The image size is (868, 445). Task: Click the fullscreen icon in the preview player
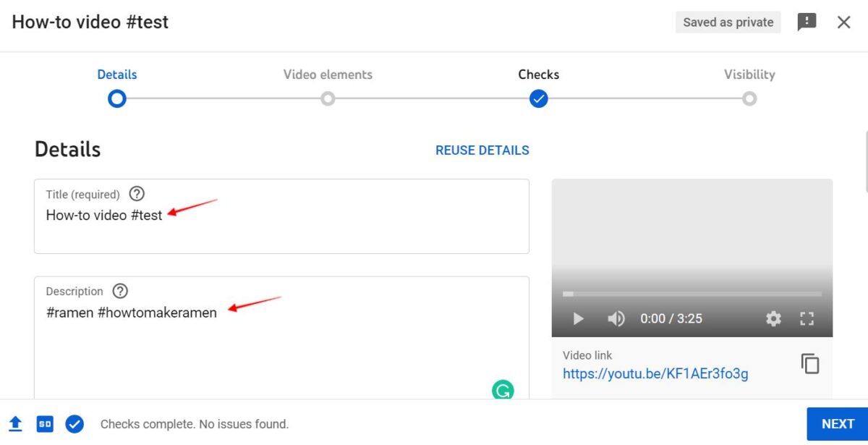point(807,318)
